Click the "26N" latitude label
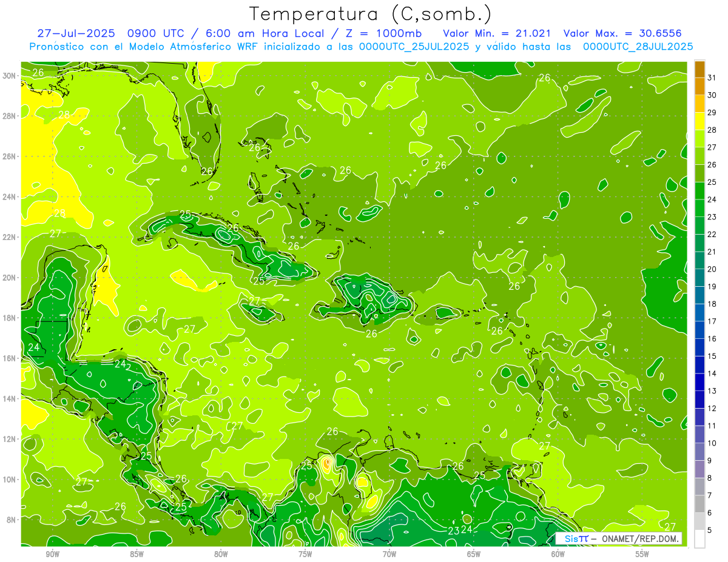 [10, 156]
